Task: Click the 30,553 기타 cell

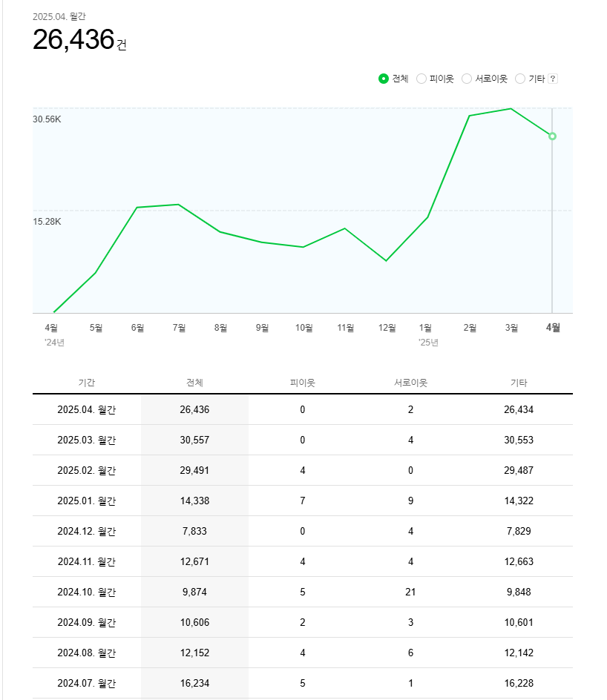Action: click(519, 440)
